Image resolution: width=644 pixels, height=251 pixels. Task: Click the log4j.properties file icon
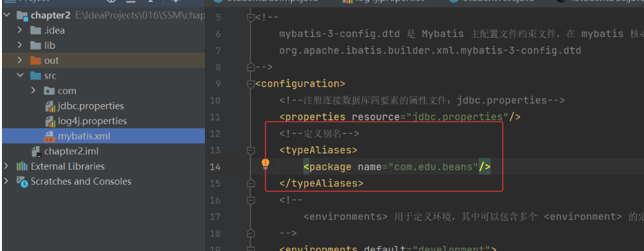(x=50, y=121)
